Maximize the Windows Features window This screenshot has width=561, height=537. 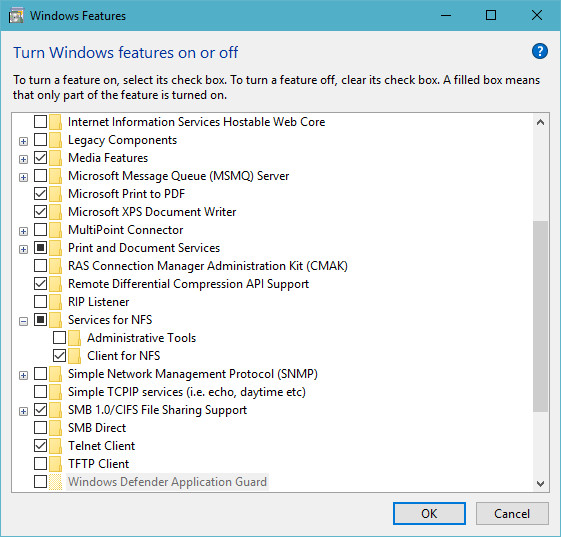point(491,15)
